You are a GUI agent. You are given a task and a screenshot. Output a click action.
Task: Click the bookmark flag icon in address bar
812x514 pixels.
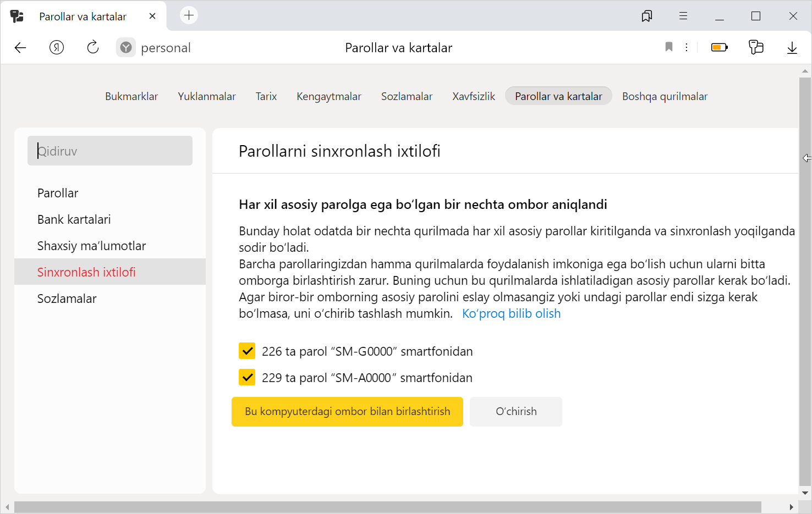coord(669,47)
